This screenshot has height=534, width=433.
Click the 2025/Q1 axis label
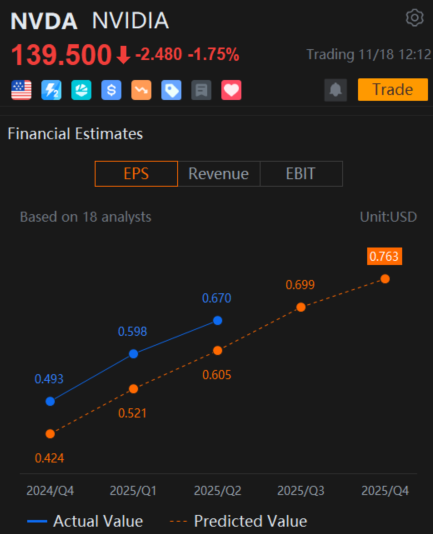tap(133, 491)
